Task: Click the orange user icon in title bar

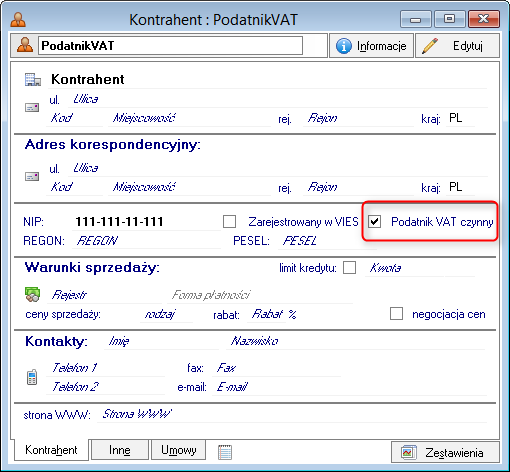Action: [18, 20]
